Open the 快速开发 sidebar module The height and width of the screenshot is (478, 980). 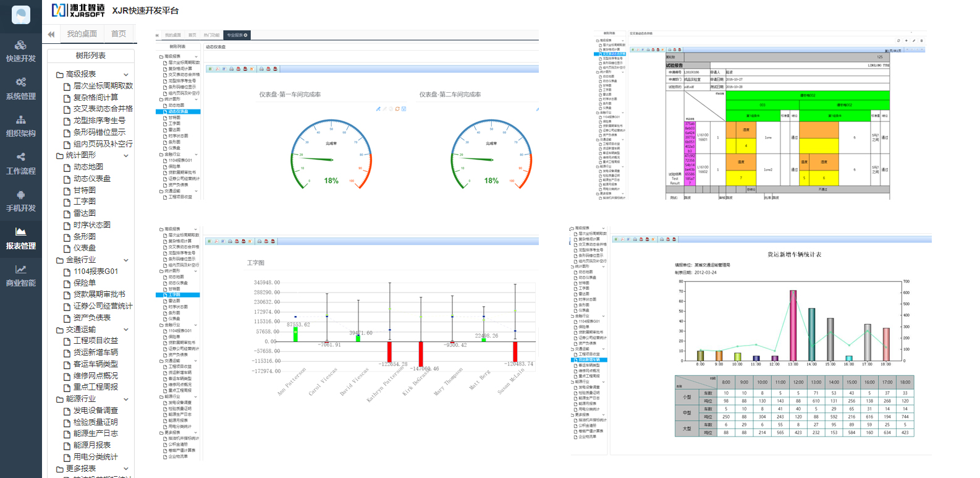coord(21,51)
